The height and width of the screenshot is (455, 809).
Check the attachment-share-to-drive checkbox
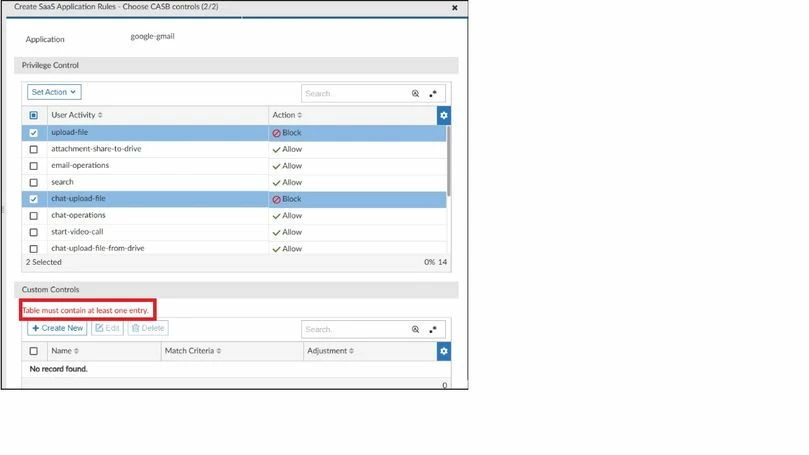click(34, 149)
